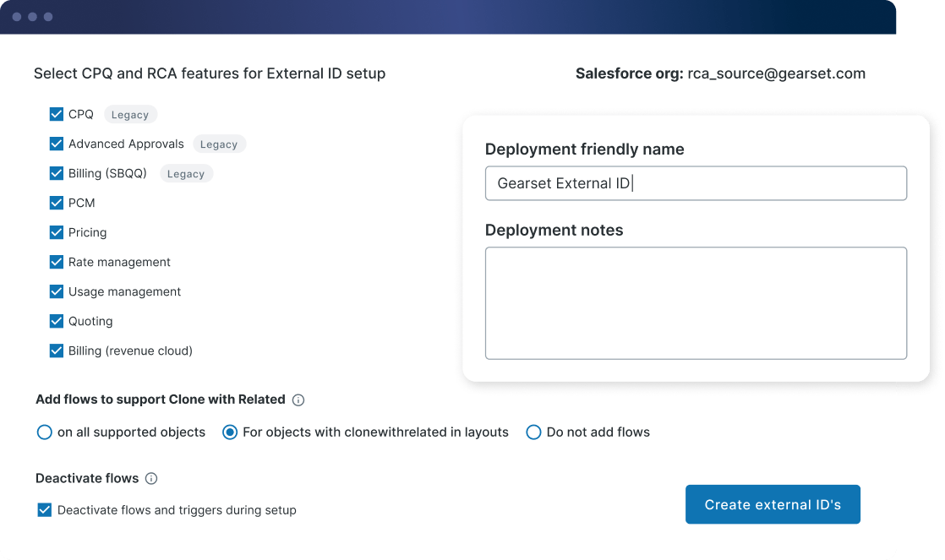Click the Create external ID's button

(x=772, y=504)
